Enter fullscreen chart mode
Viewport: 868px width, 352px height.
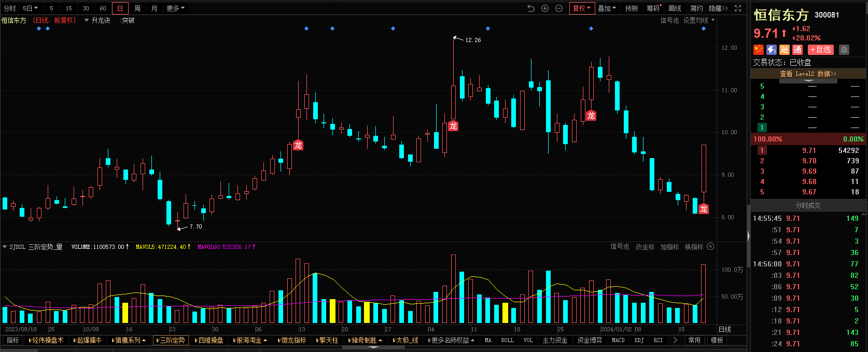(738, 8)
